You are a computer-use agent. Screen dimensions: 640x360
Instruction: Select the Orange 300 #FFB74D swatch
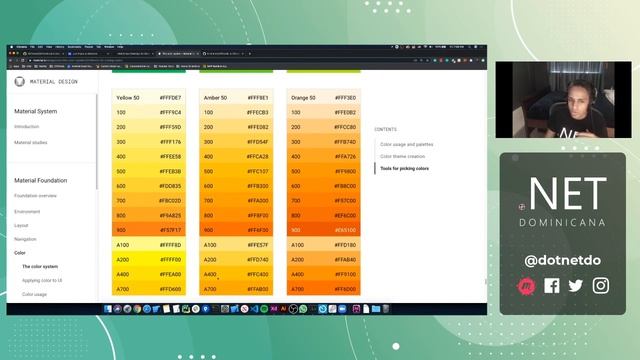click(x=324, y=142)
